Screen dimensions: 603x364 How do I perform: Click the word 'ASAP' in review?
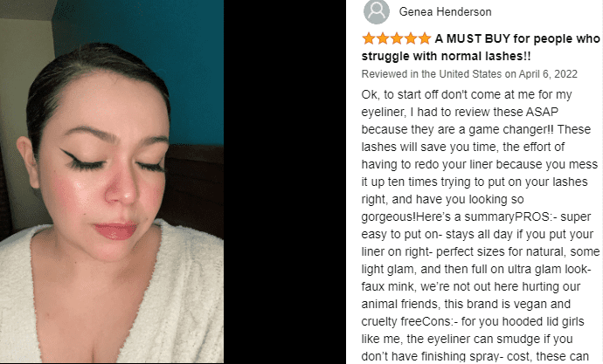pyautogui.click(x=542, y=112)
